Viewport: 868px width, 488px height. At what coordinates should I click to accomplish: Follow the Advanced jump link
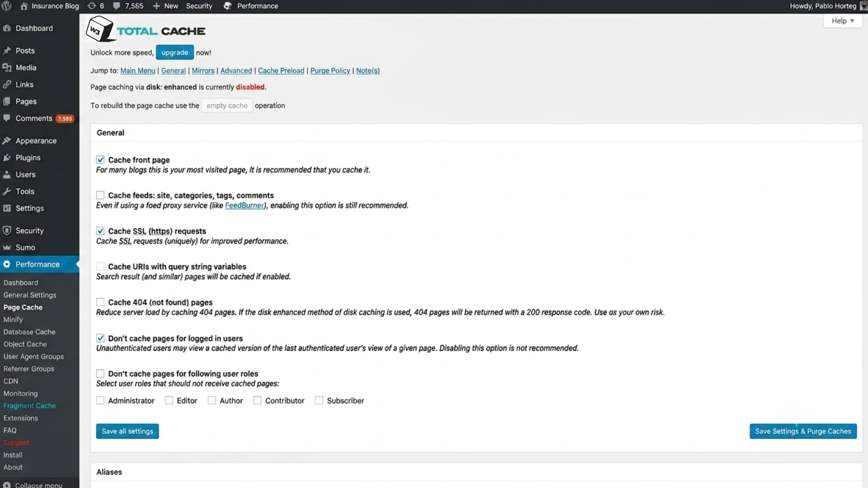point(236,71)
